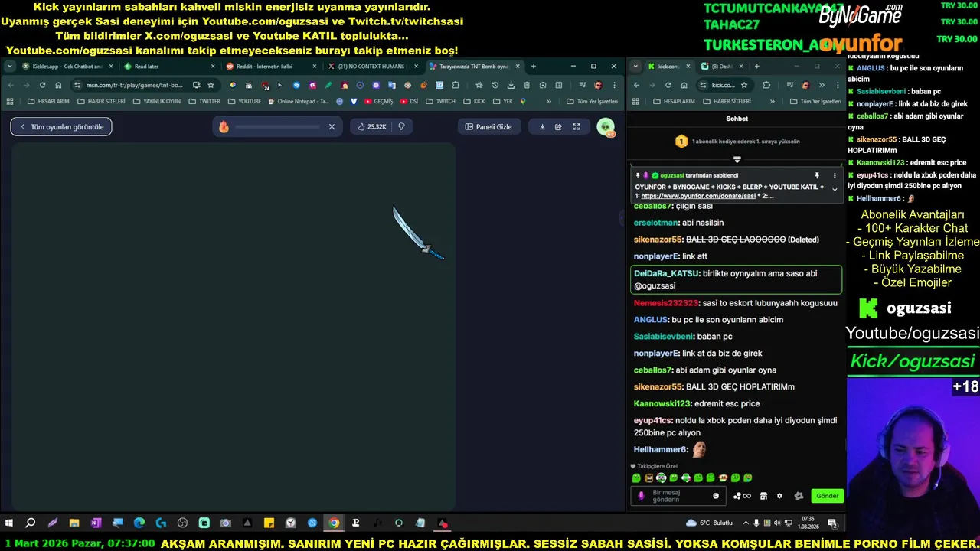The image size is (980, 551).
Task: Click the purple microphone icon in chat box
Action: click(642, 496)
